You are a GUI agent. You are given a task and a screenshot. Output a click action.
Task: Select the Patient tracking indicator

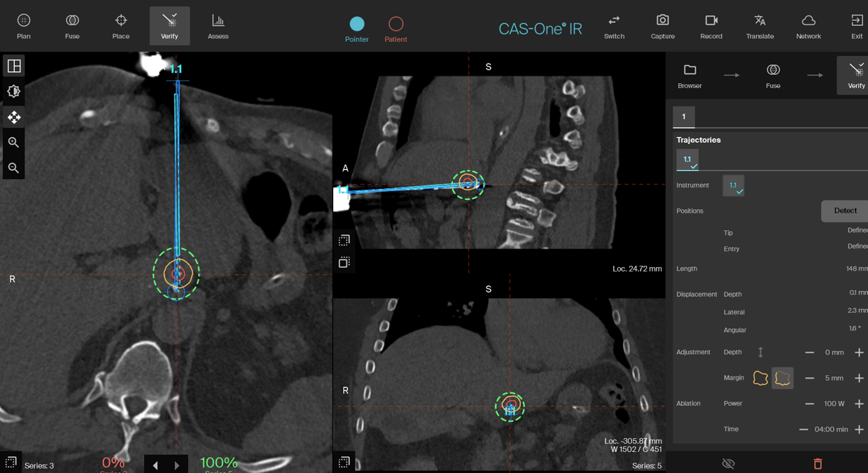395,29
